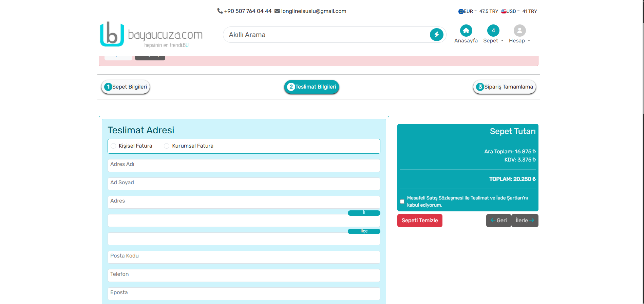Click the lightning smart search button

[437, 35]
